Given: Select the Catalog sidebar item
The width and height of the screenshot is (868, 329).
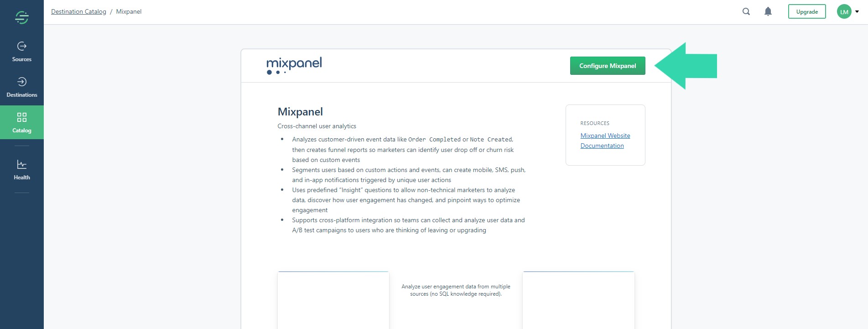Looking at the screenshot, I should pos(22,122).
